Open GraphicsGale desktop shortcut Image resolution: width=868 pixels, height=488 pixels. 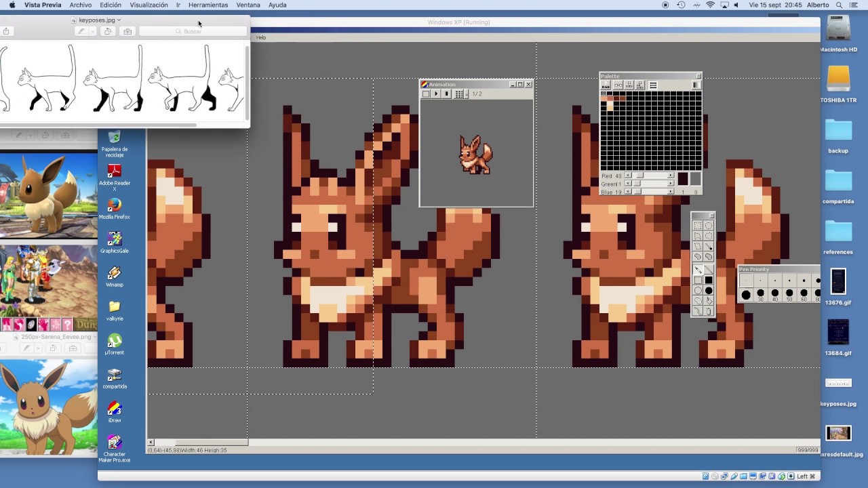click(115, 242)
